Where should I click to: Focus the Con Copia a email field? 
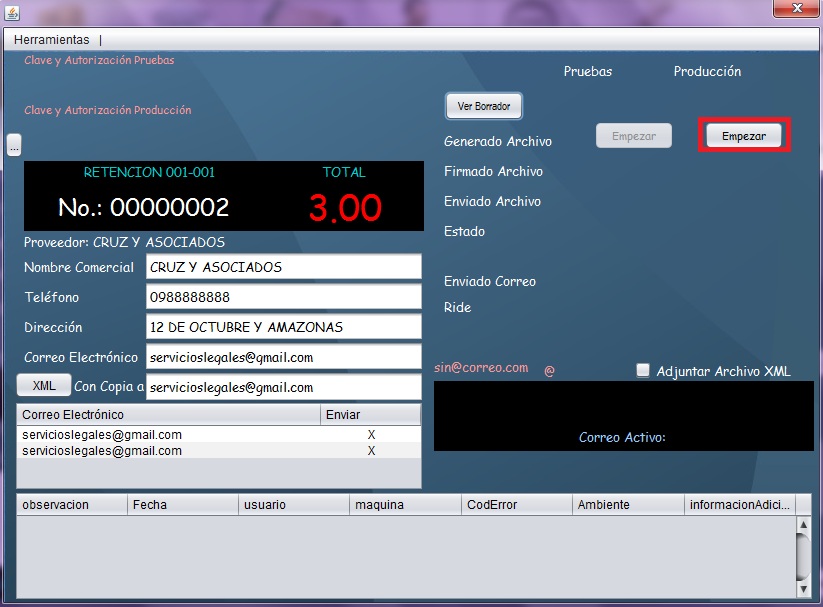[x=283, y=387]
